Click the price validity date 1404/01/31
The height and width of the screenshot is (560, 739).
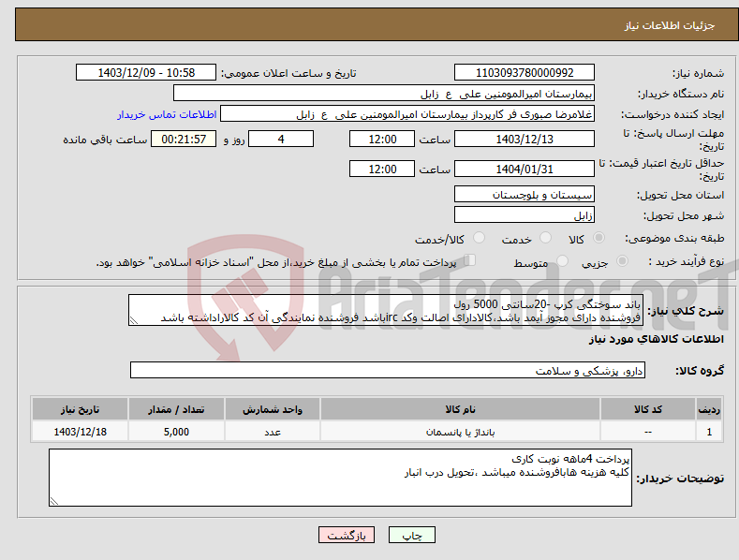click(525, 169)
